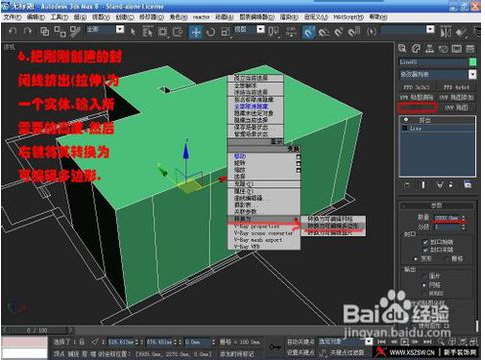Pick the Select Object arrow tool
The image size is (485, 360).
(133, 32)
